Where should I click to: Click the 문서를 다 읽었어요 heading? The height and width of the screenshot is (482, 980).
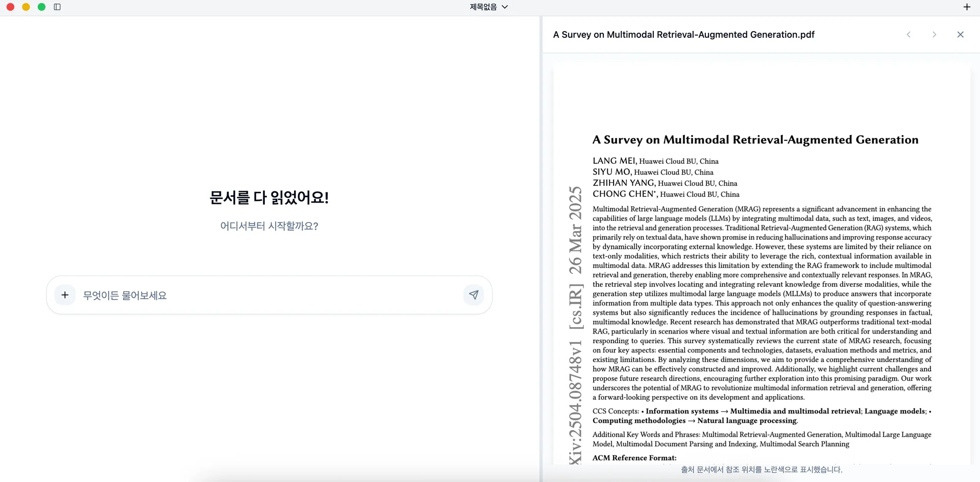[x=269, y=198]
